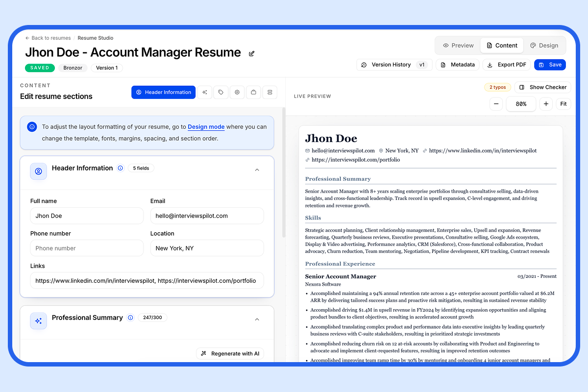Toggle Show Checker panel
Image resolution: width=588 pixels, height=392 pixels.
coord(543,87)
